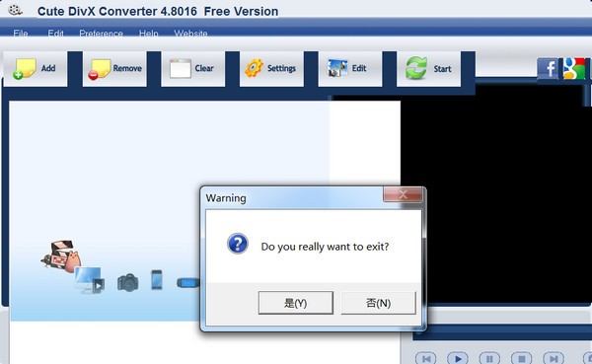Viewport: 592px width, 364px height.
Task: Click the film reel app icon
Action: (15, 10)
